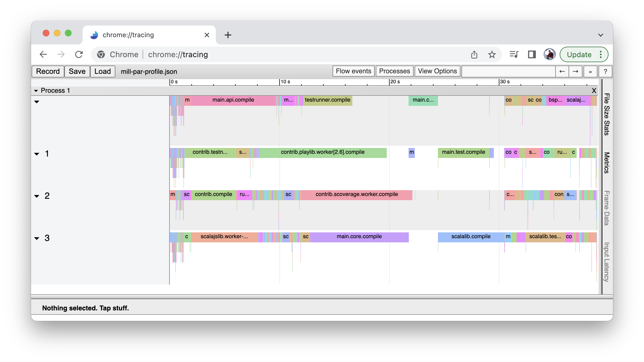The image size is (644, 362).
Task: Click the help question mark icon
Action: [x=605, y=71]
